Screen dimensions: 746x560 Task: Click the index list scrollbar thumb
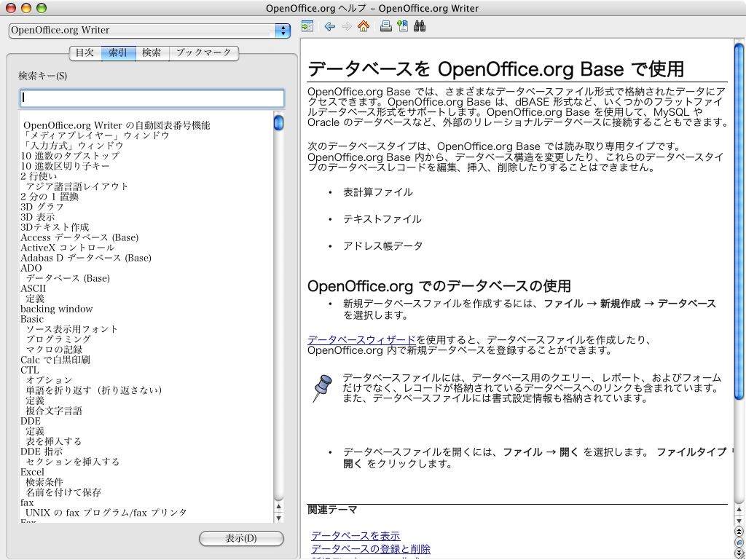(279, 122)
